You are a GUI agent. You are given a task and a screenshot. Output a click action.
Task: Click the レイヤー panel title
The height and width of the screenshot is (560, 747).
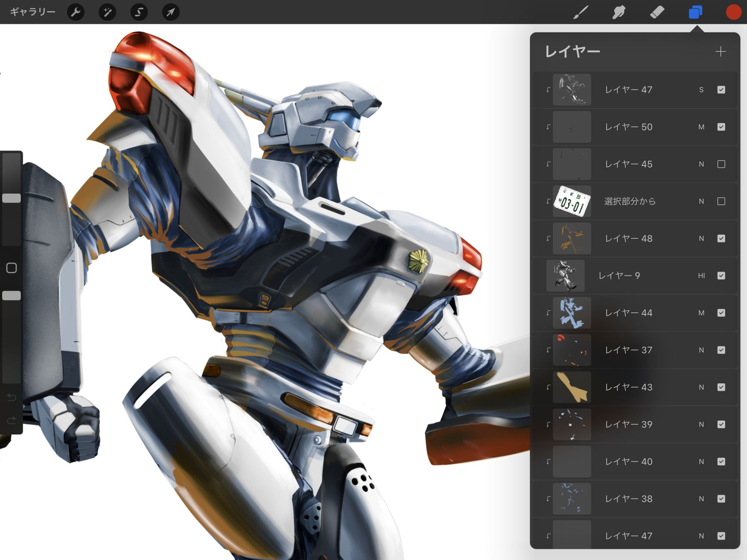[x=573, y=52]
